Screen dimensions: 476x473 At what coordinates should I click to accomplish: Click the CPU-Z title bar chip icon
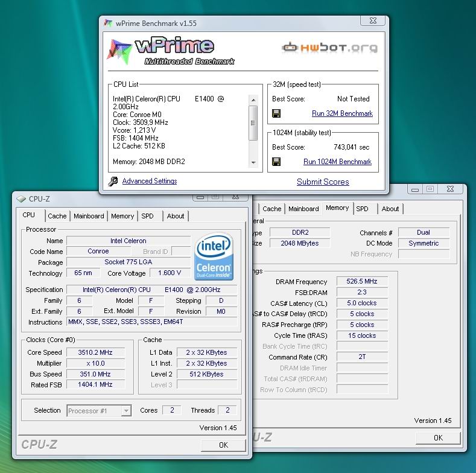21,199
